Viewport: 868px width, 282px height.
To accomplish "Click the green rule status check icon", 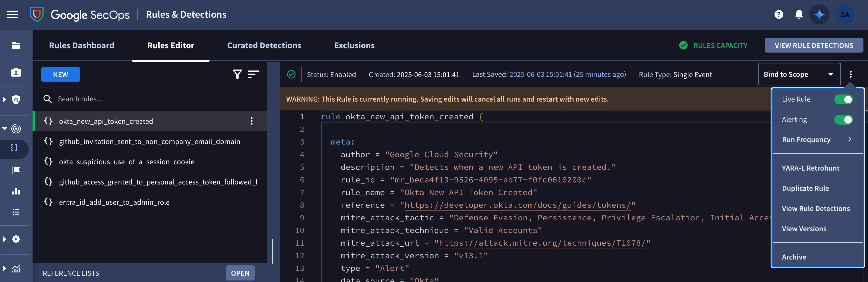I will click(x=291, y=74).
